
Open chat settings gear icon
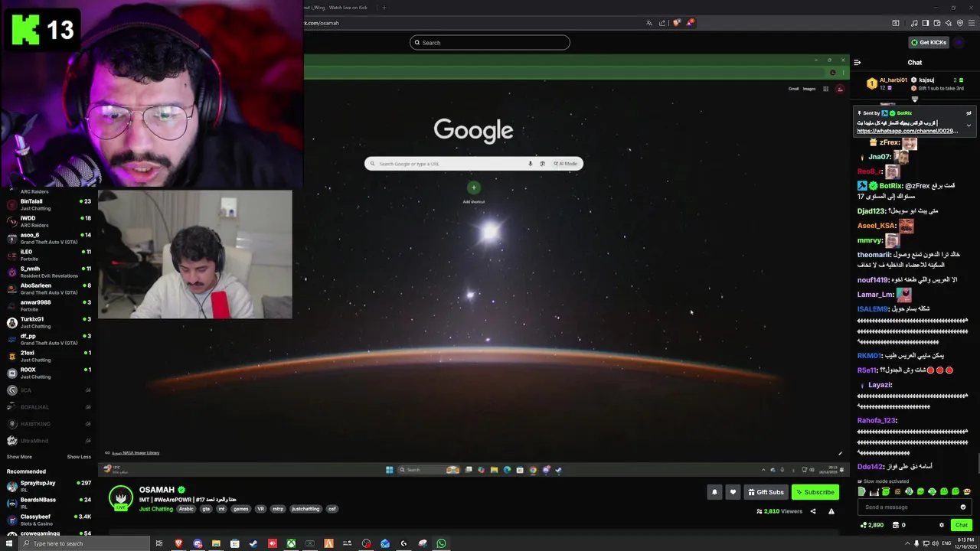click(x=942, y=525)
